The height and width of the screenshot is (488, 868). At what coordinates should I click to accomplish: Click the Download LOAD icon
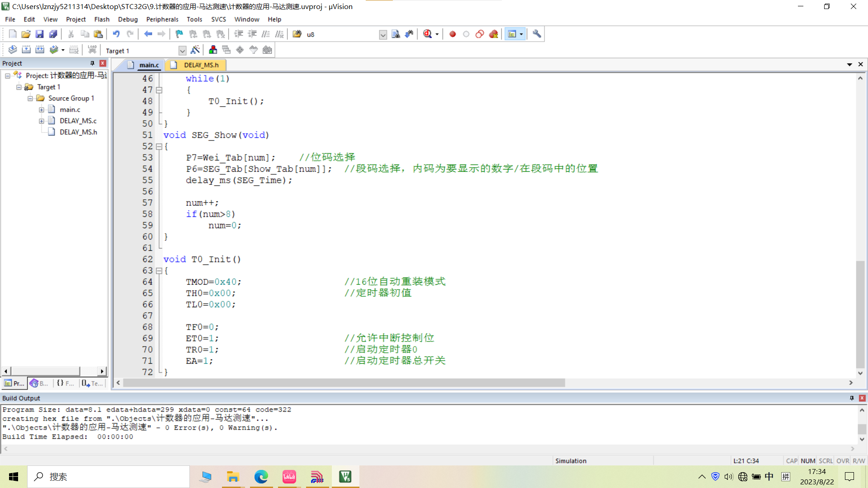tap(92, 50)
